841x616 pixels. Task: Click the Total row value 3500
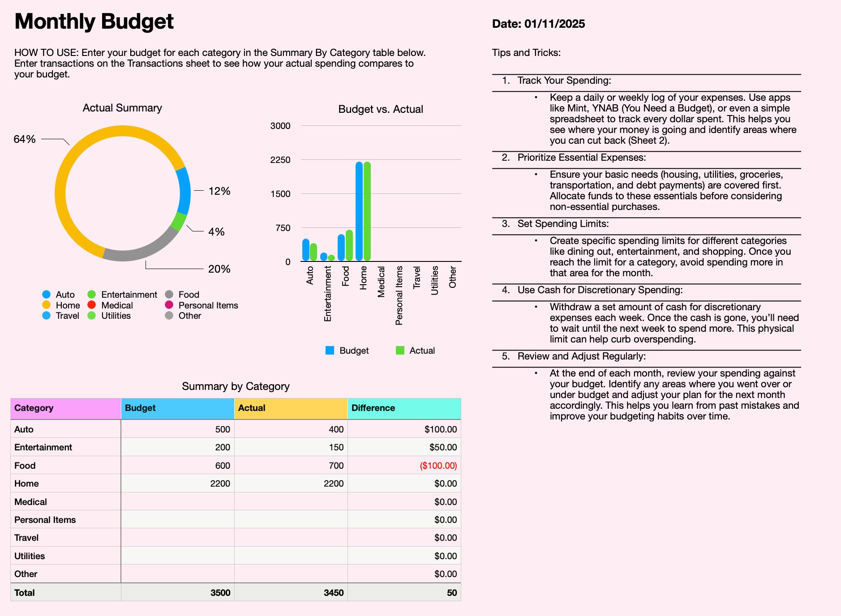221,592
